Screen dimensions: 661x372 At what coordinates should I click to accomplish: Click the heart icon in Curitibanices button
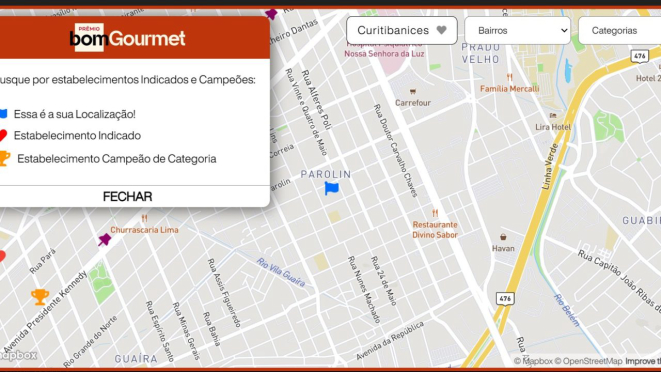tap(441, 30)
